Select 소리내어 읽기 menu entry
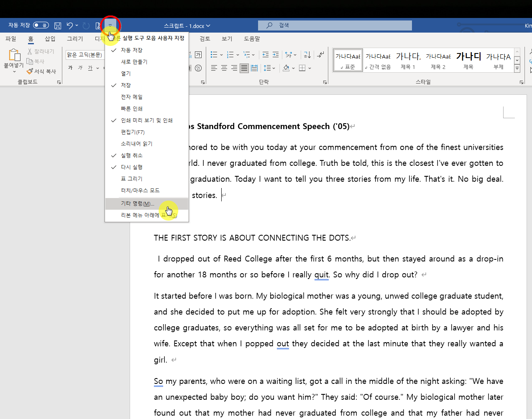Image resolution: width=532 pixels, height=419 pixels. (x=147, y=144)
